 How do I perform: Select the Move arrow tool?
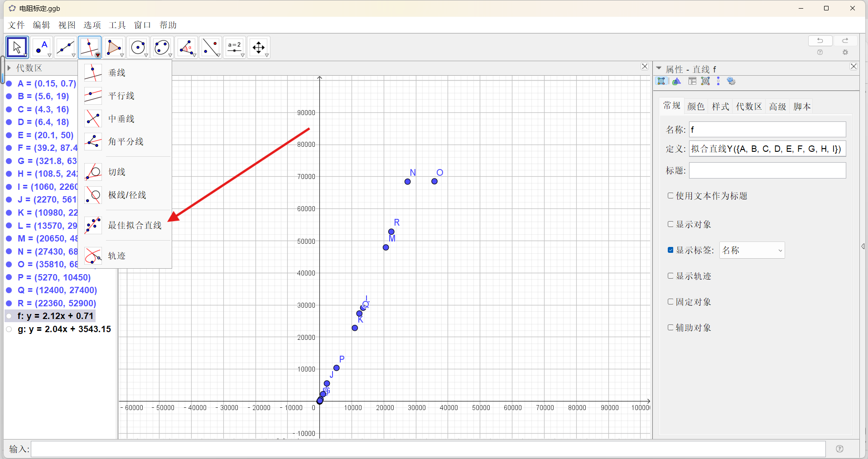pos(17,47)
